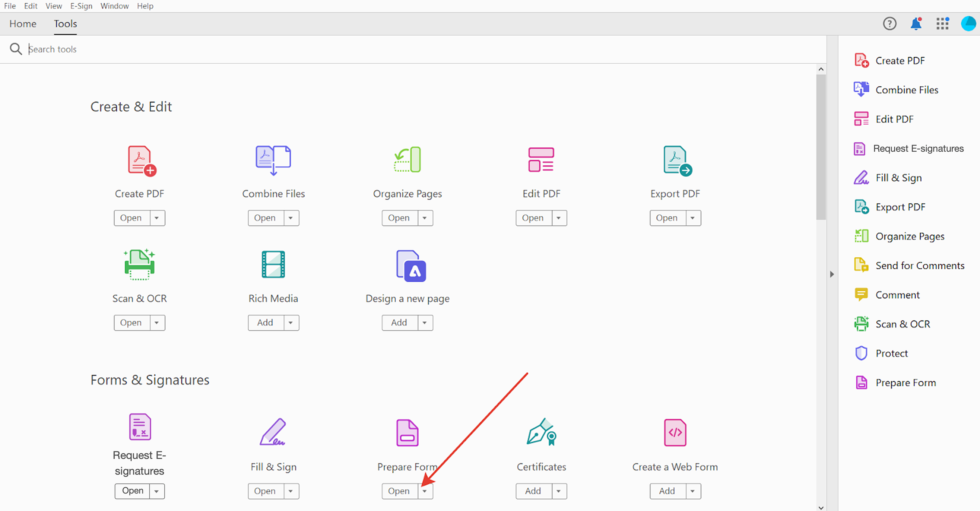Click the Add button under Create a Web Form

click(x=667, y=491)
